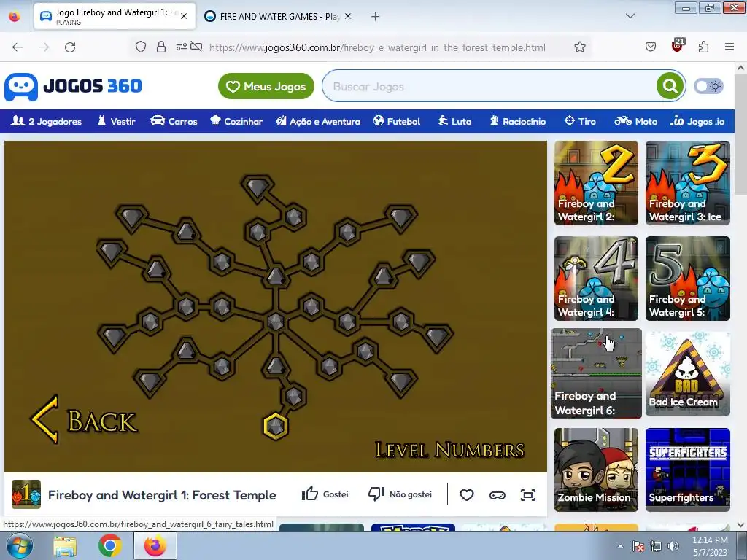The image size is (747, 560).
Task: Open the uBlock extension with badge 21
Action: [x=677, y=46]
